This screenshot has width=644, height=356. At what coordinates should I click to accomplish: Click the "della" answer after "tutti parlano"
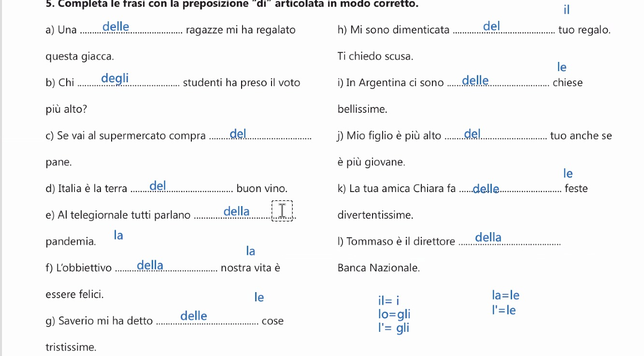(x=237, y=211)
